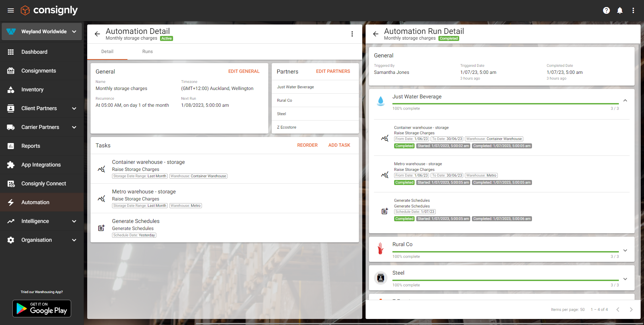This screenshot has height=325, width=644.
Task: Click the help question mark icon
Action: pos(606,10)
